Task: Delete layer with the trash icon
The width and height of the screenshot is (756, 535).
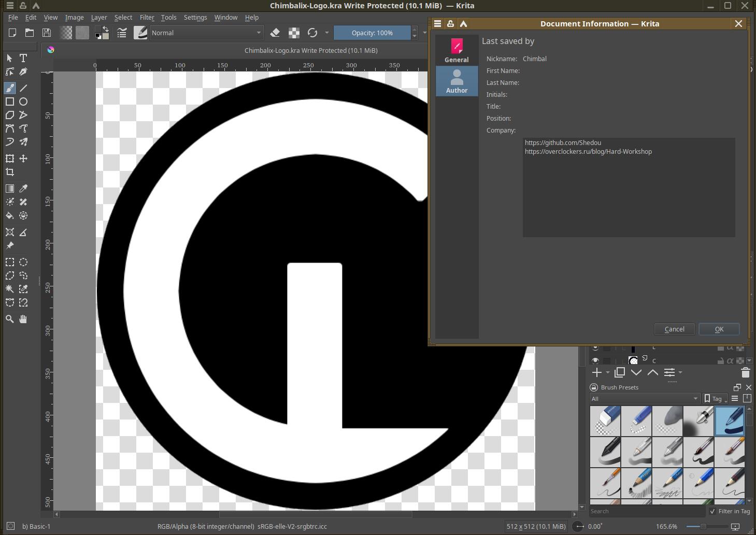Action: coord(745,372)
